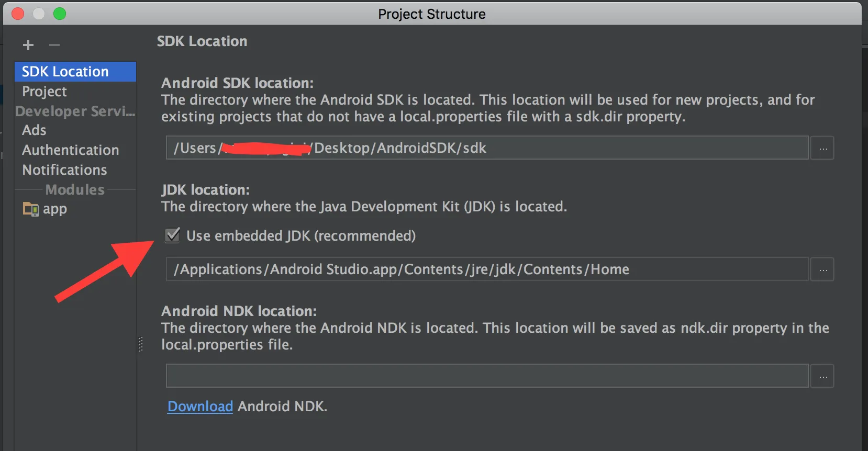The width and height of the screenshot is (868, 451).
Task: Open Notifications developer service
Action: 65,170
